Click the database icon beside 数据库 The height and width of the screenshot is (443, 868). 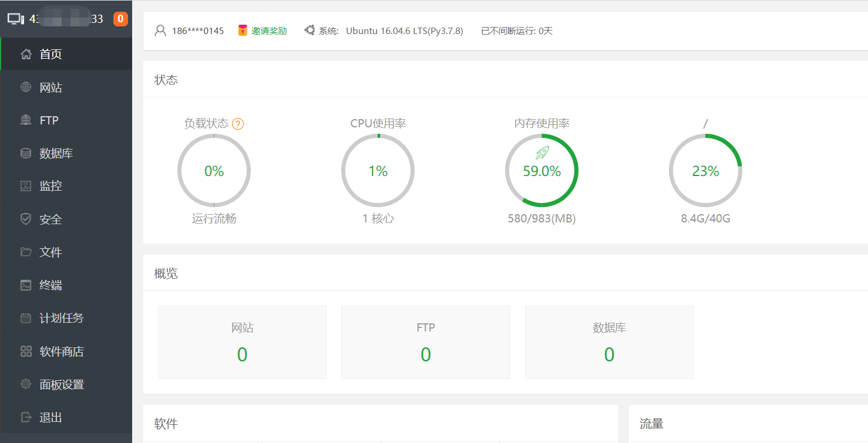point(26,153)
